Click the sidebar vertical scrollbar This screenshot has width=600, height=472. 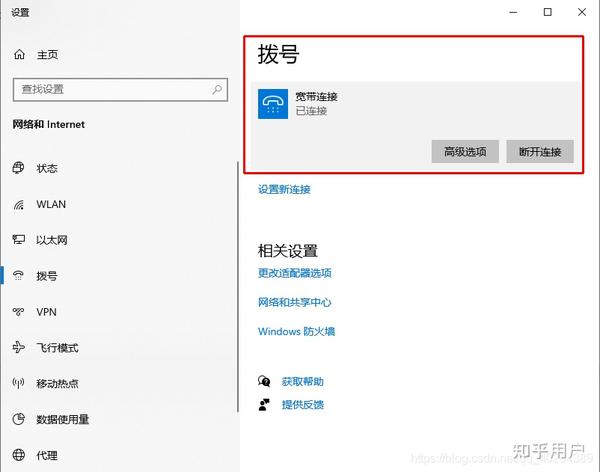point(238,287)
